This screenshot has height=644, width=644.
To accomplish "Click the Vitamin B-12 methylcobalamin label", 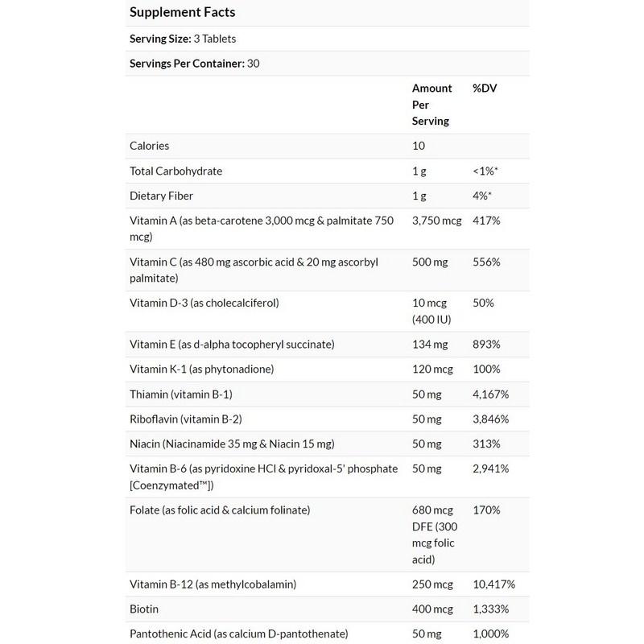I will tap(208, 583).
